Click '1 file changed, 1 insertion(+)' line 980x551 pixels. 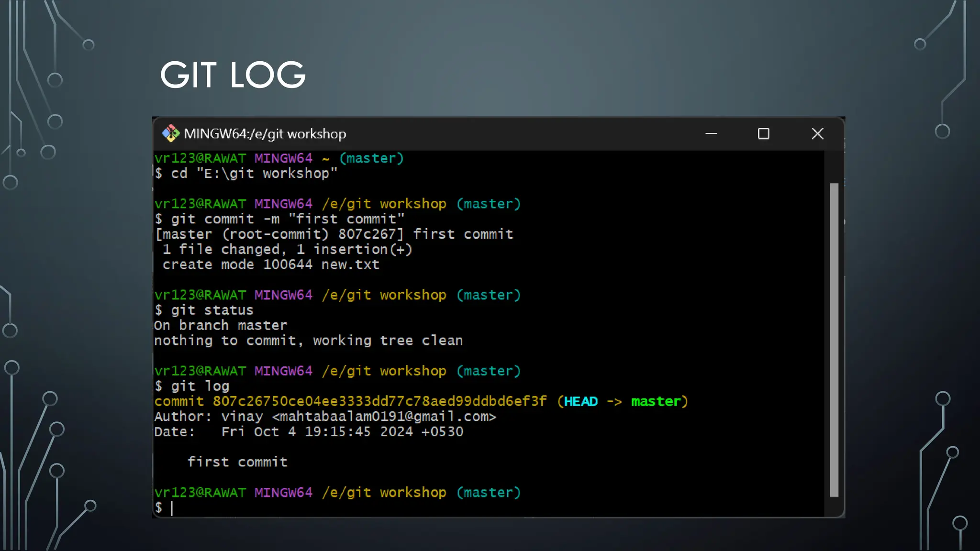click(287, 249)
